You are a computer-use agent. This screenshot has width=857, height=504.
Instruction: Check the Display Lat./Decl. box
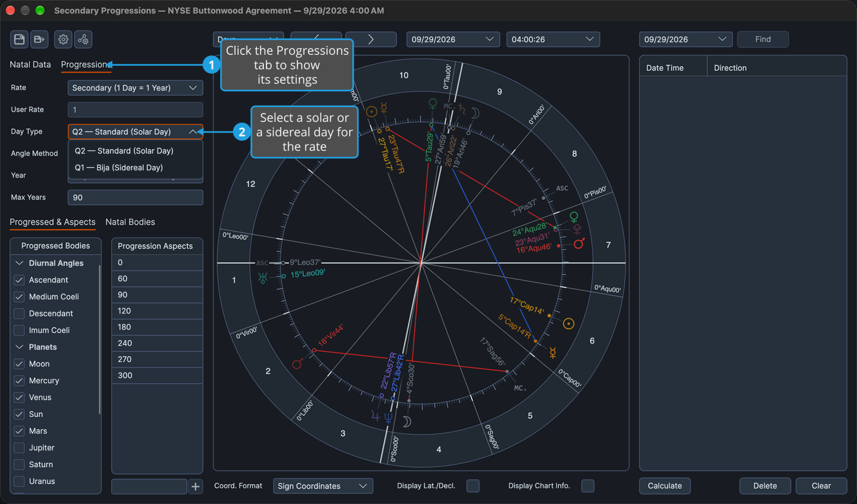coord(473,486)
